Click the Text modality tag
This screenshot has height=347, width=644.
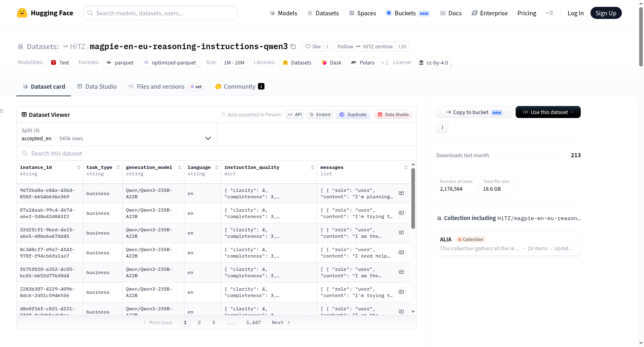coord(60,62)
